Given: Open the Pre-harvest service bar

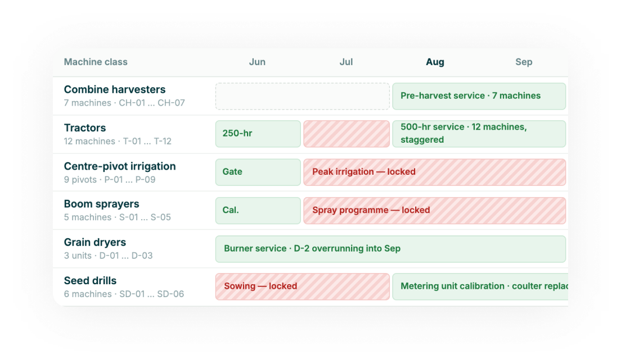Looking at the screenshot, I should pos(479,96).
